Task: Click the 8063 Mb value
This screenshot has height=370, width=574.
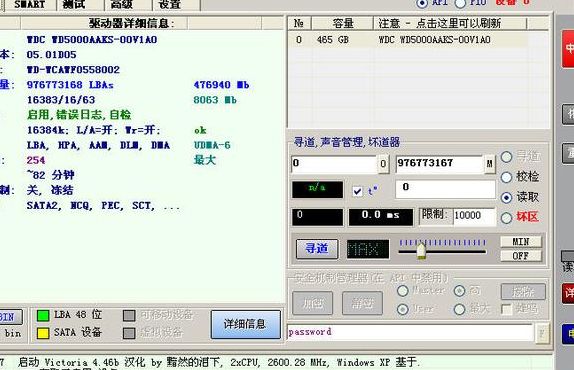Action: [x=215, y=100]
